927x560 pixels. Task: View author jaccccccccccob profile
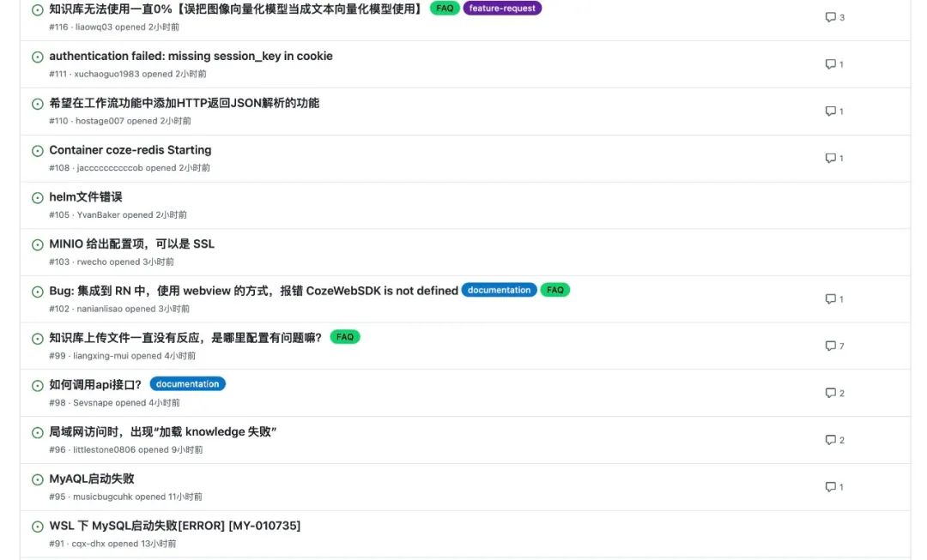(x=110, y=168)
